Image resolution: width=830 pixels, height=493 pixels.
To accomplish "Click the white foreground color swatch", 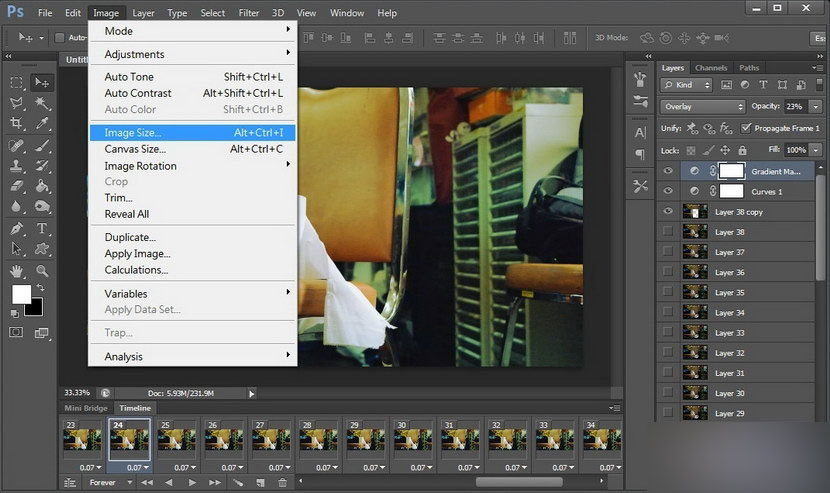I will point(21,294).
